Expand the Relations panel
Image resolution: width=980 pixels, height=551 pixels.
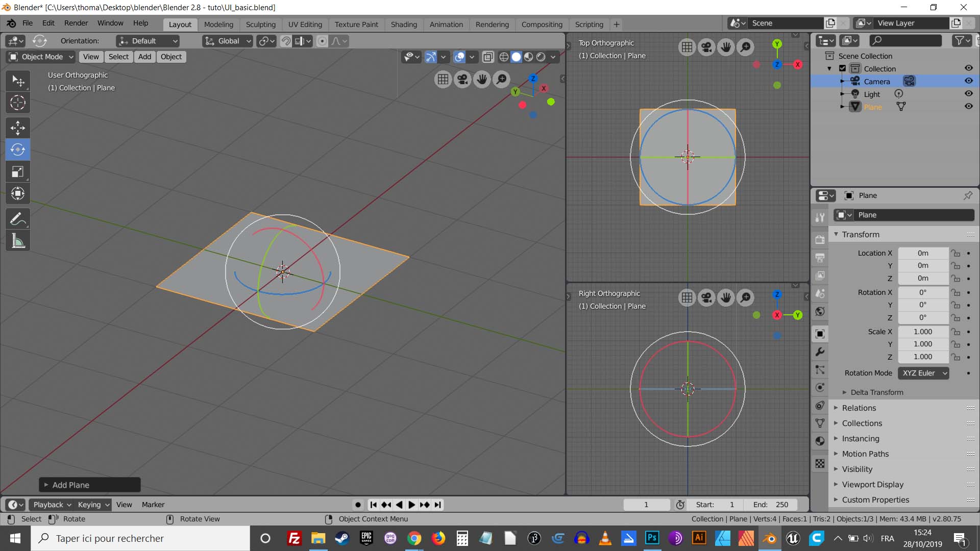(x=859, y=408)
